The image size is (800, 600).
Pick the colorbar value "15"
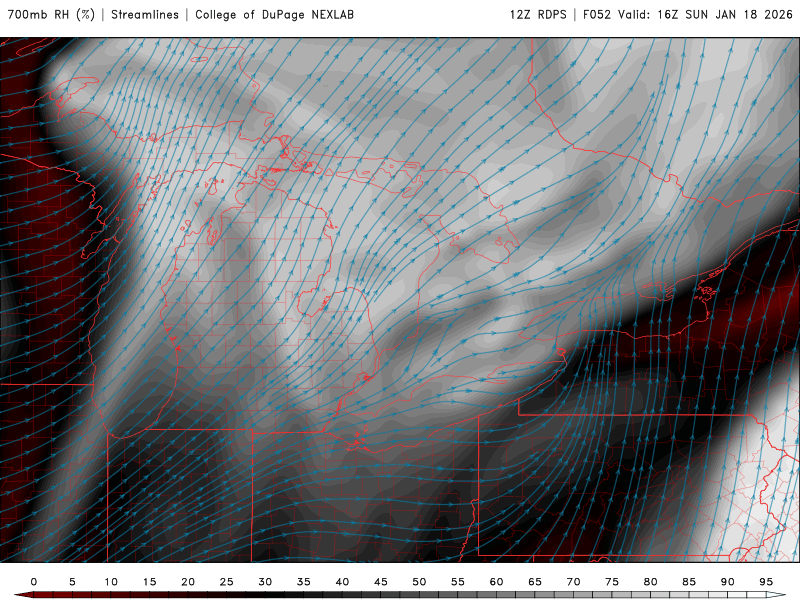point(149,582)
